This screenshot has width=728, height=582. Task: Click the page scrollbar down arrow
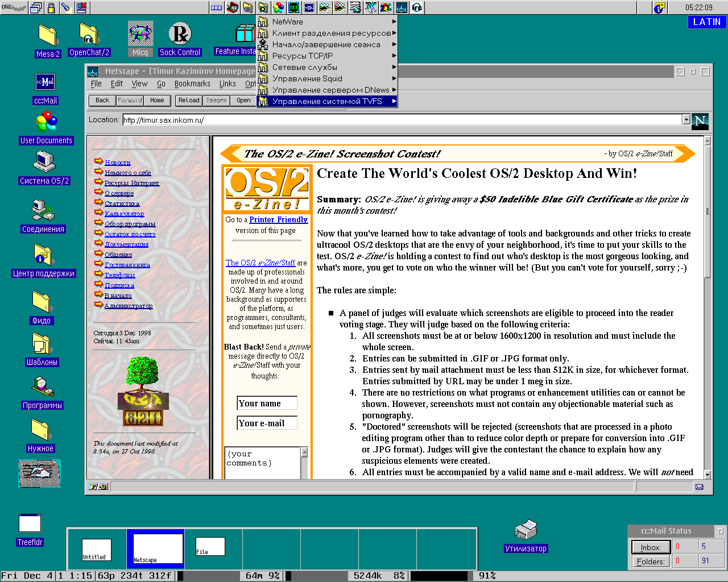[x=708, y=475]
